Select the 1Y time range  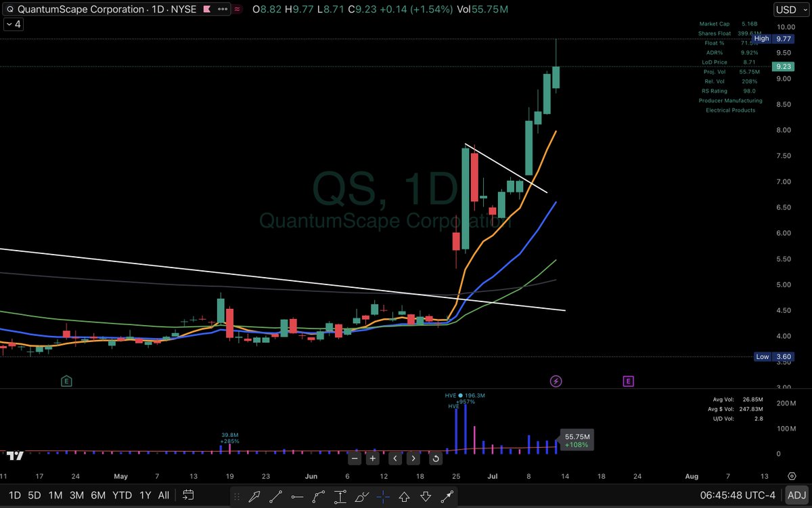tap(144, 495)
